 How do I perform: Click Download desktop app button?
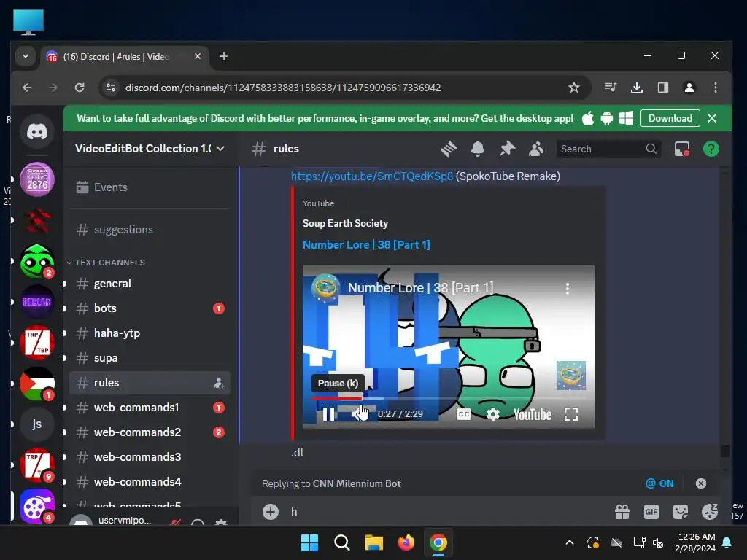670,118
